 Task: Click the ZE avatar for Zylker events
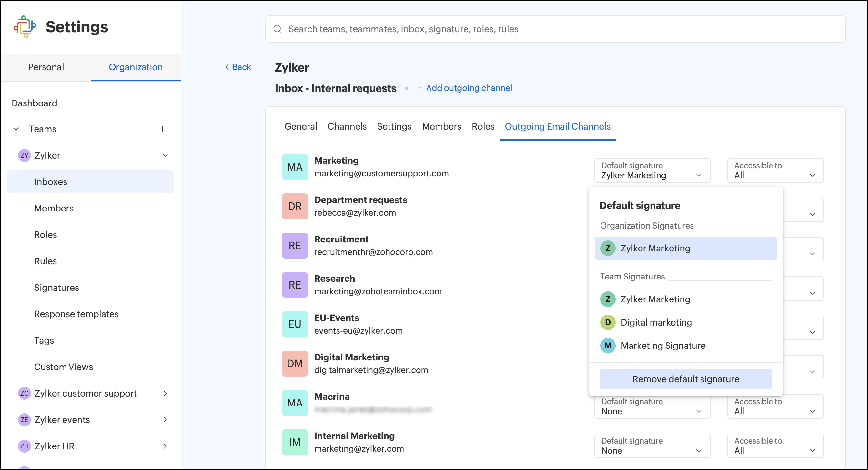24,419
